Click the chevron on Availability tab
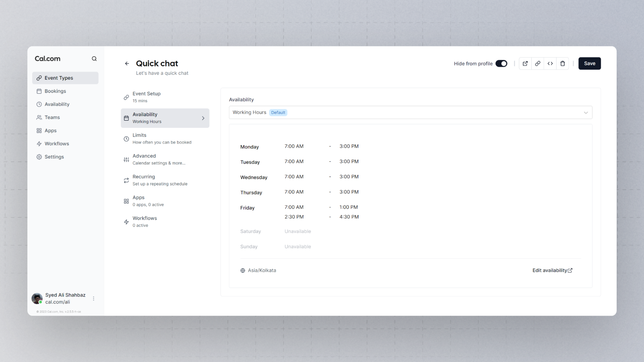The height and width of the screenshot is (362, 644). pyautogui.click(x=203, y=118)
